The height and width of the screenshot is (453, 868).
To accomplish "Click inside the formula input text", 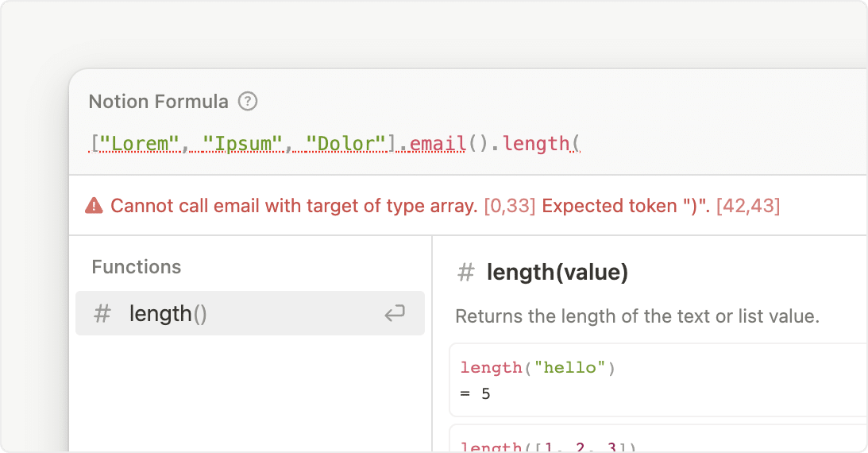I will (x=334, y=144).
